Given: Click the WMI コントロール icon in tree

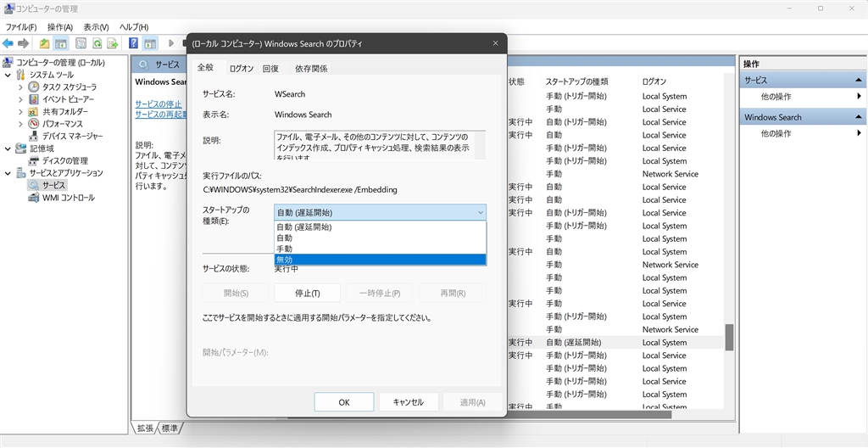Looking at the screenshot, I should pyautogui.click(x=34, y=198).
